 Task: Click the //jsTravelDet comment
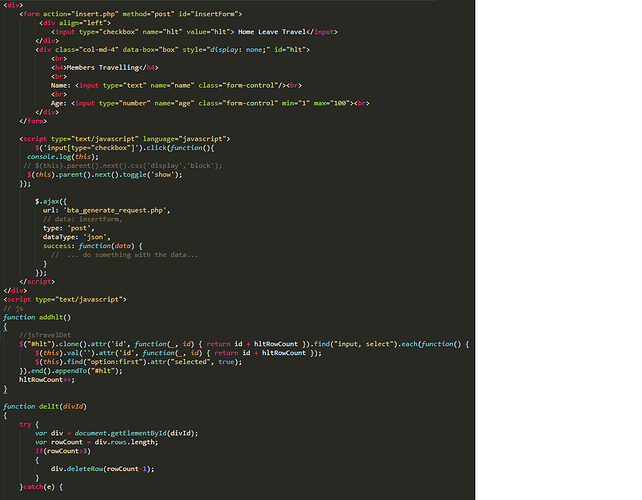pos(45,335)
